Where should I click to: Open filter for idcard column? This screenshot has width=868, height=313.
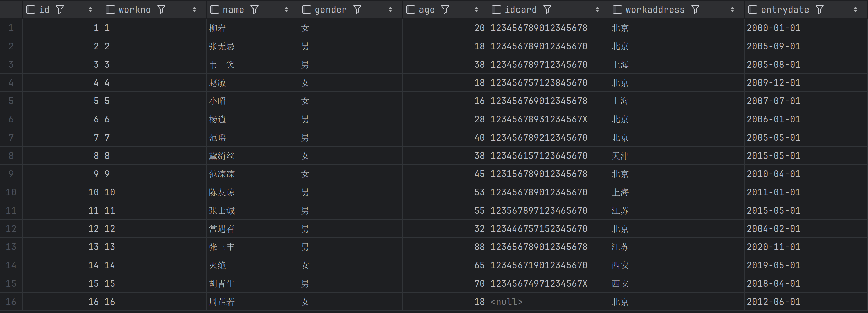coord(547,10)
